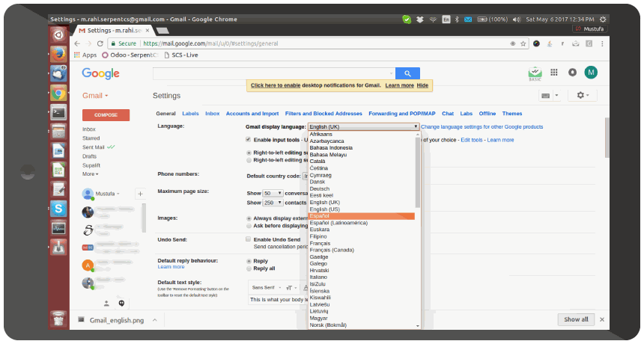The image size is (644, 344).
Task: Bookmark this page with the star icon
Action: pos(523,43)
